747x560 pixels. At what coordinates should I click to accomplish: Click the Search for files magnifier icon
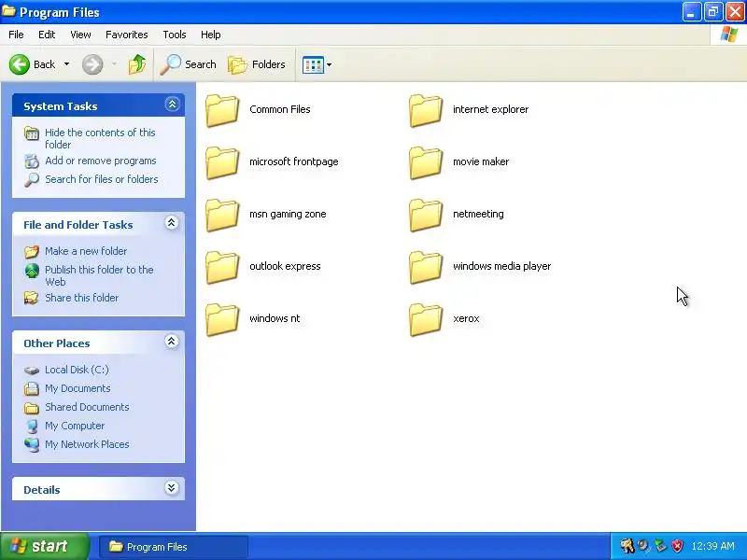(x=32, y=180)
